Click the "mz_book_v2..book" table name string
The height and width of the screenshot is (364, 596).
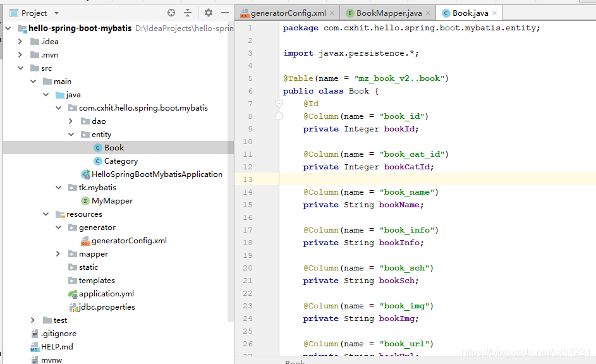[x=399, y=78]
